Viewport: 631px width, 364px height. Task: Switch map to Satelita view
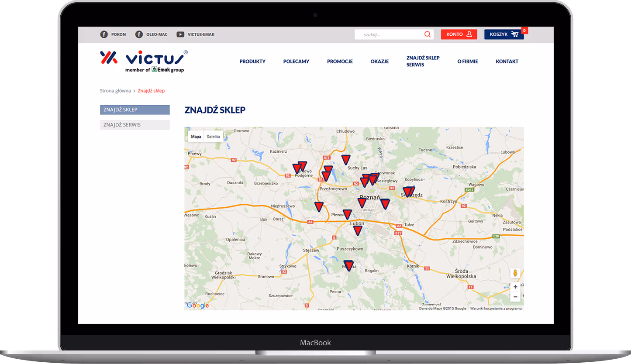point(214,137)
